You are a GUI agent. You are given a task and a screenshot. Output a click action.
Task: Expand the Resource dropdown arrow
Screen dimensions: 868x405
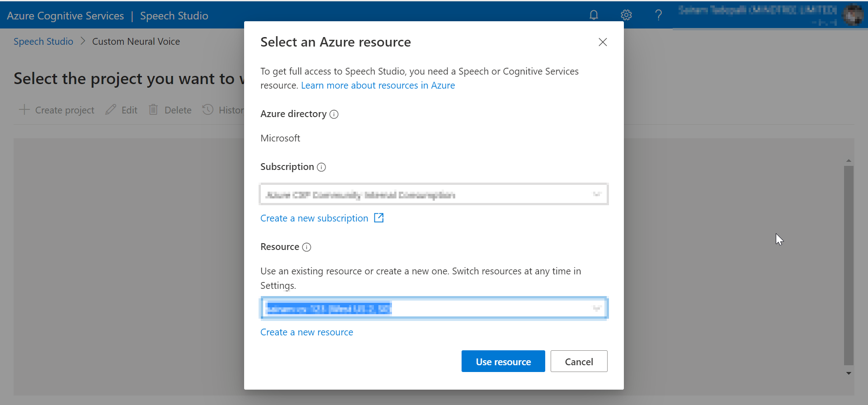597,308
